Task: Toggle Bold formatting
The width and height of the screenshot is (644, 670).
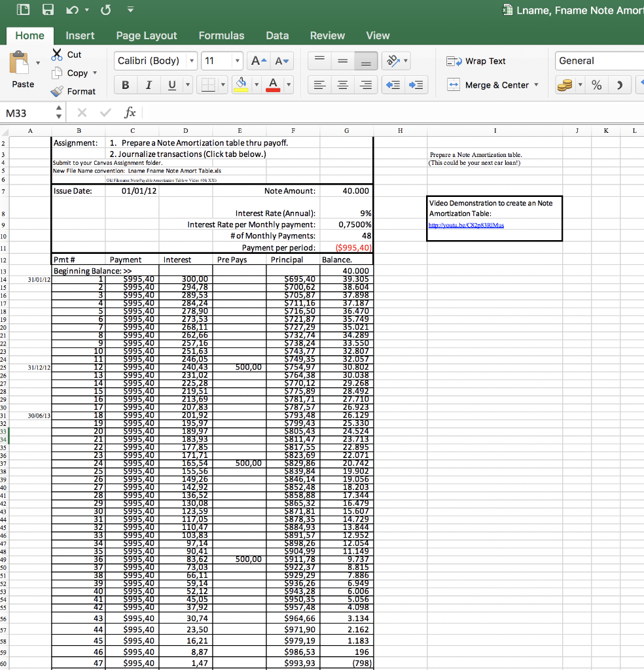Action: click(125, 85)
